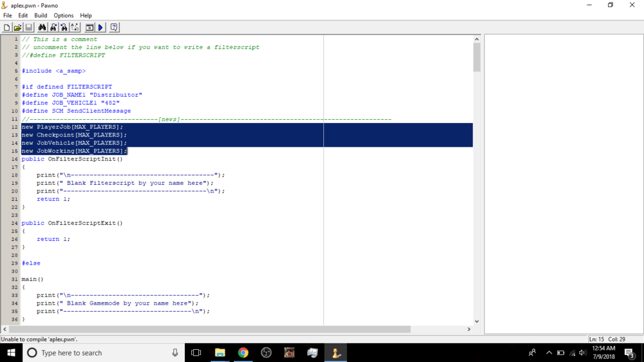Click 'Blank Gamemode by your name here' print line
This screenshot has width=644, height=362.
117,303
